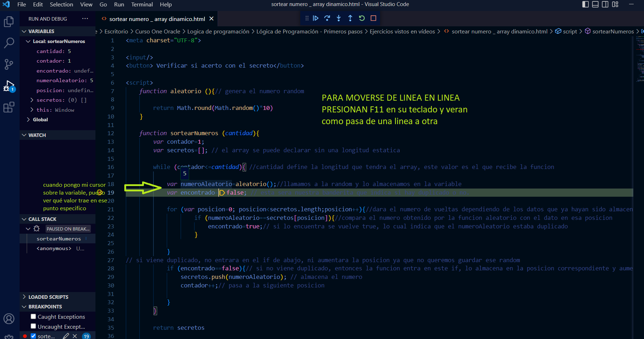
Task: Disable the sorte... line 19 breakpoint checkbox
Action: [33, 336]
